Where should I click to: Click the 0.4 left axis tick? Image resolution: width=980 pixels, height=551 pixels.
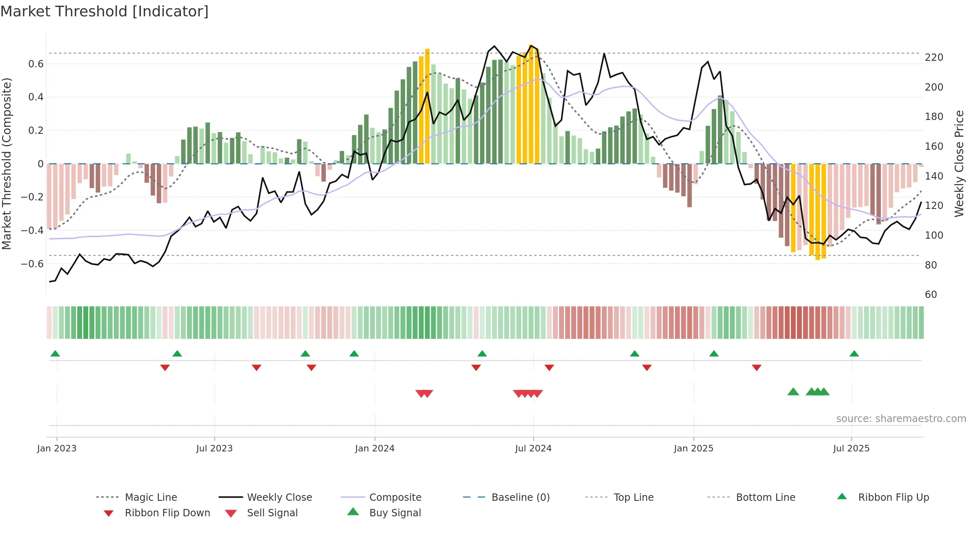[36, 97]
